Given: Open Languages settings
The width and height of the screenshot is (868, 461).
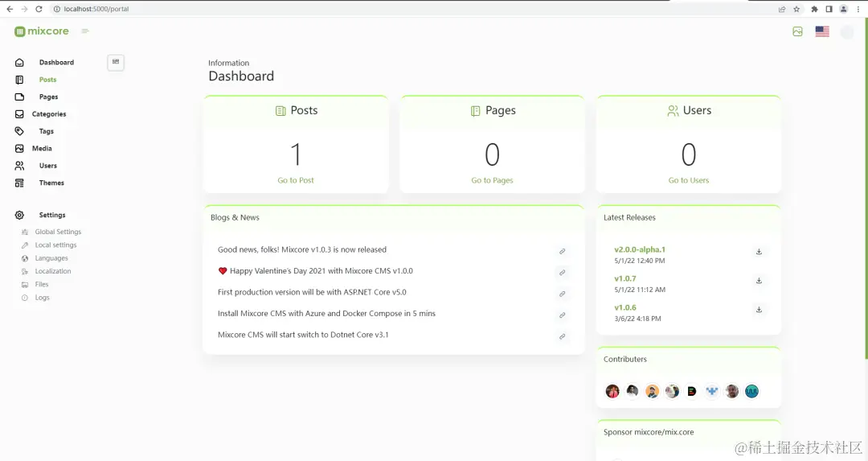Looking at the screenshot, I should tap(51, 258).
